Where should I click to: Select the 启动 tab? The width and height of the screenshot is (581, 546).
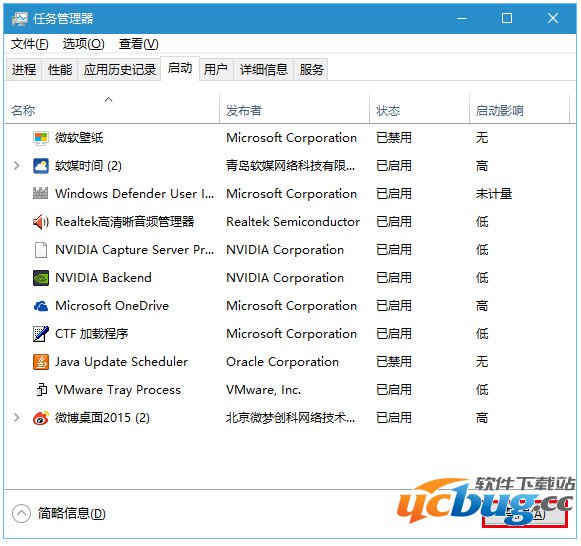click(180, 68)
